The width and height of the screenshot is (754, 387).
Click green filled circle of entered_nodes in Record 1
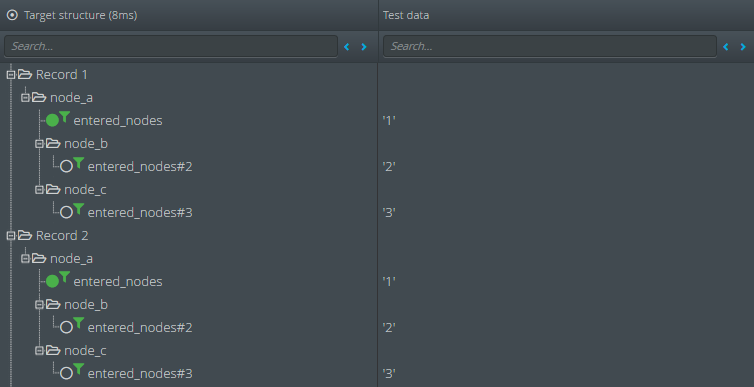point(52,121)
